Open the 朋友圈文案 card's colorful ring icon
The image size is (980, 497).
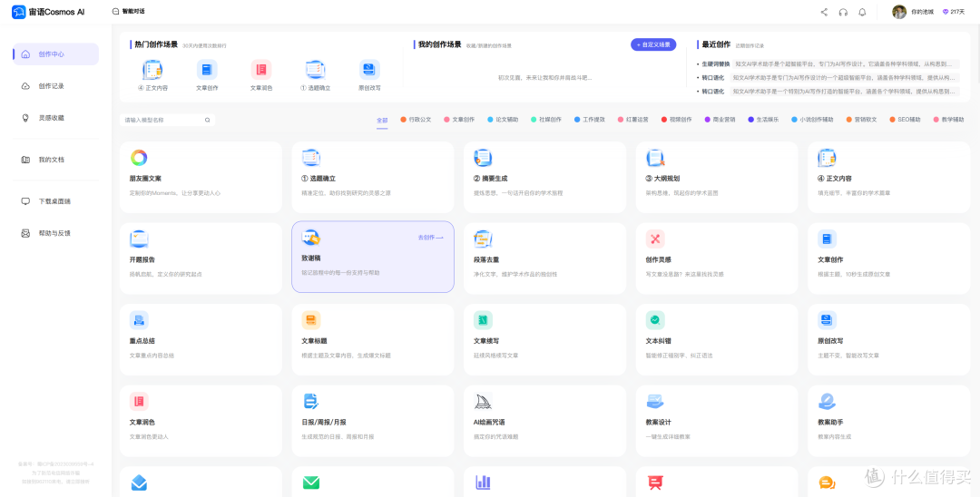click(x=139, y=157)
